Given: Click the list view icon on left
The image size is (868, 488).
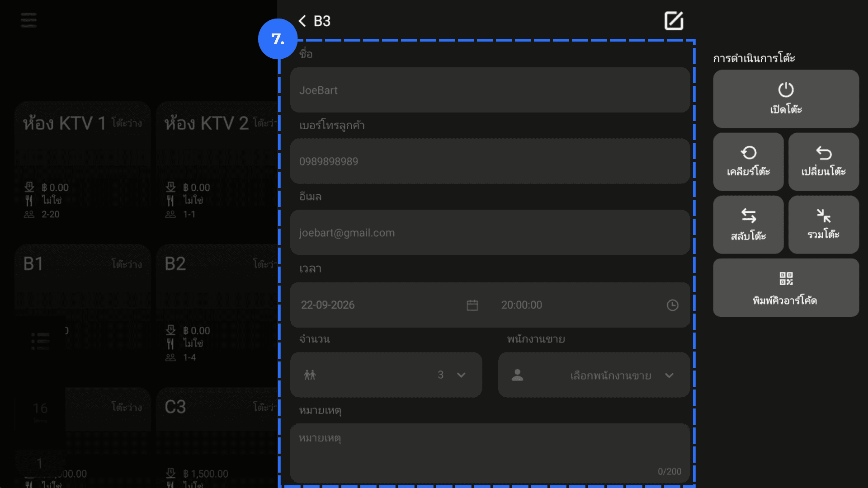Looking at the screenshot, I should pos(40,341).
